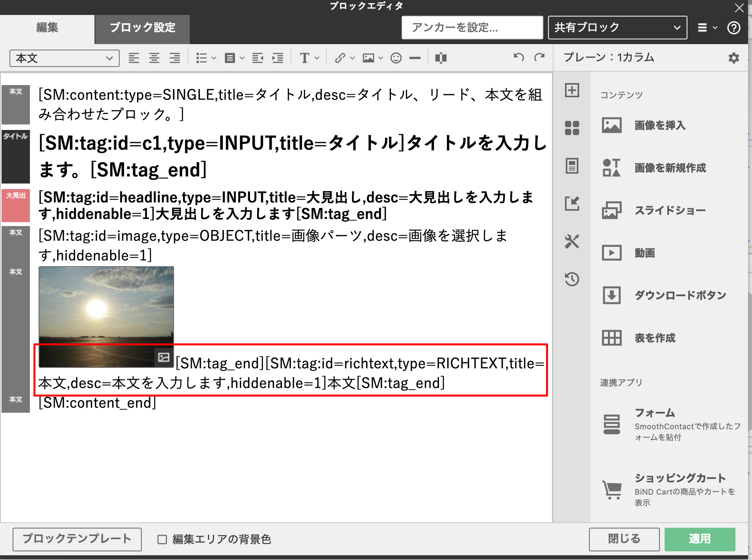Image resolution: width=752 pixels, height=560 pixels.
Task: Select the document page sidebar icon
Action: pos(572,166)
